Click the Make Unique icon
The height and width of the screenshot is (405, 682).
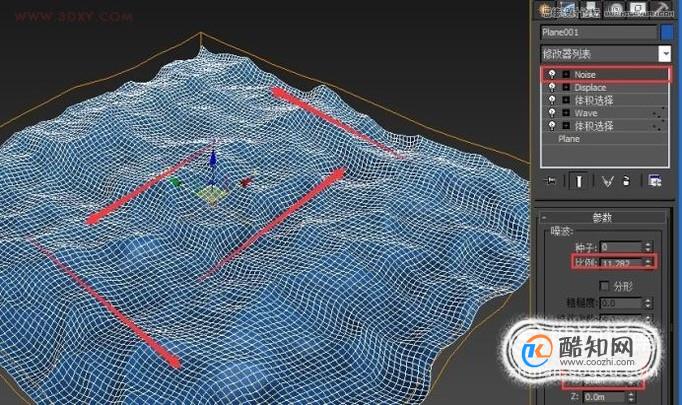[x=607, y=181]
